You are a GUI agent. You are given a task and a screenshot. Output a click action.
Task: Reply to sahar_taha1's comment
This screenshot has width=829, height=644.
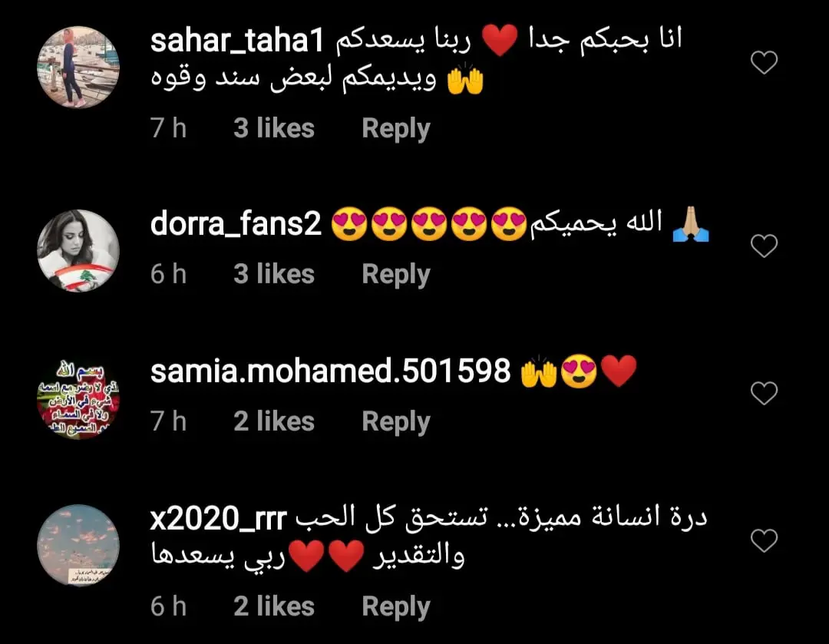click(x=396, y=128)
